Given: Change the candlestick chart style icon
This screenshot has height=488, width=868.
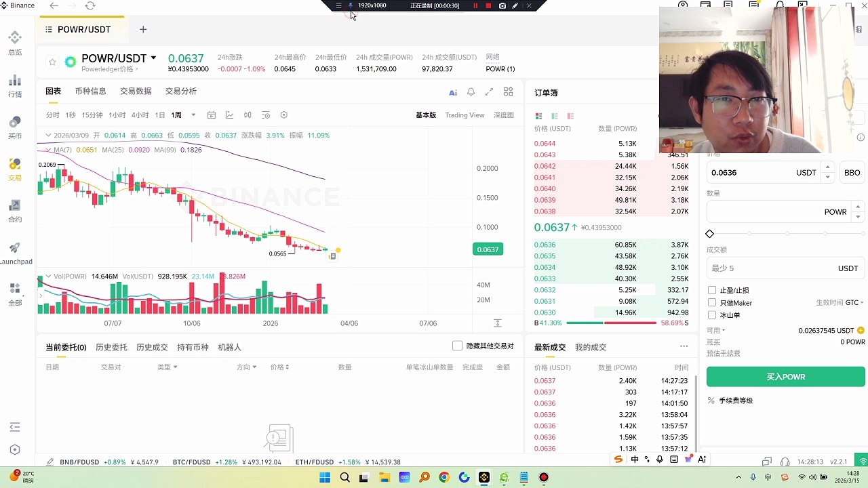Looking at the screenshot, I should [x=248, y=115].
